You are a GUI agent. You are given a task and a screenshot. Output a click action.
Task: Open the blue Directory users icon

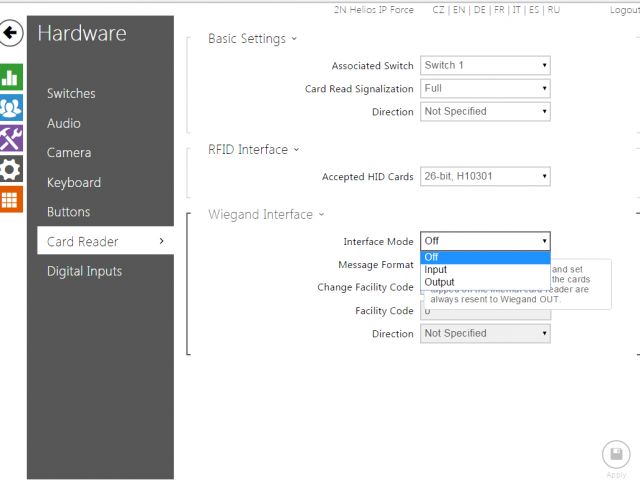(x=11, y=108)
